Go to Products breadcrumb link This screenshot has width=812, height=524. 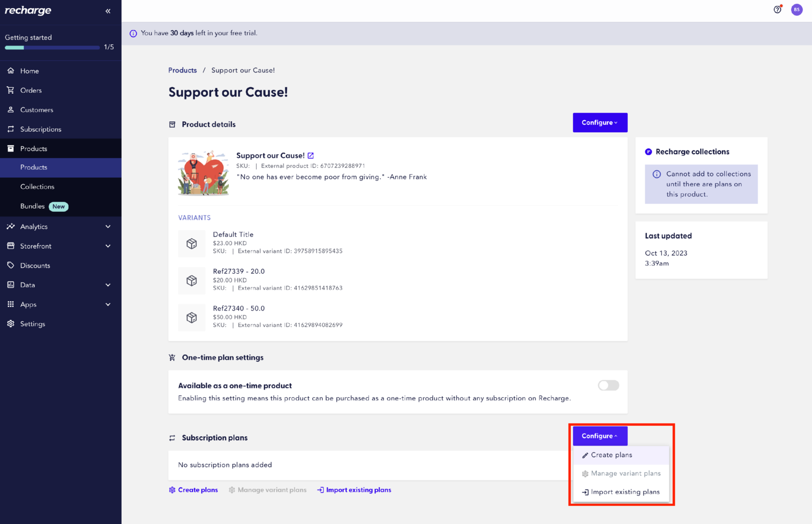pyautogui.click(x=183, y=70)
